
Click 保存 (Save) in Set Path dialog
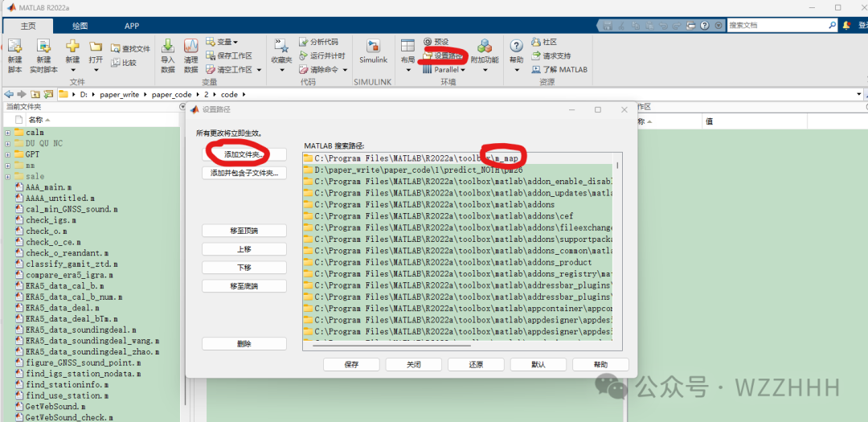click(x=351, y=365)
